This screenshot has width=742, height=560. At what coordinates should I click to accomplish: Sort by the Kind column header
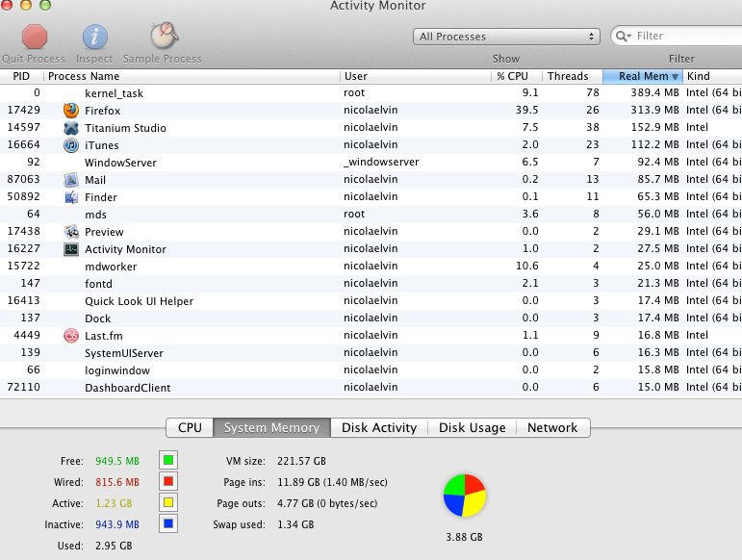[712, 76]
